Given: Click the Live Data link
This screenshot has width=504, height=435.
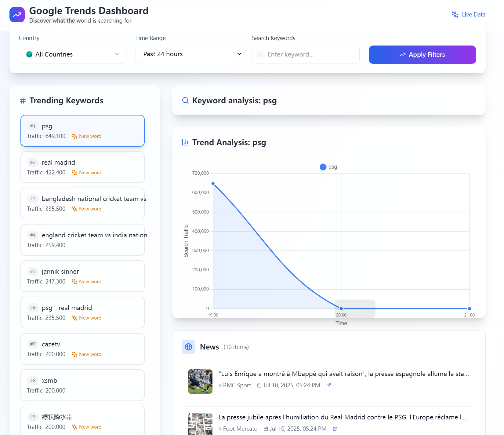Looking at the screenshot, I should coord(469,14).
